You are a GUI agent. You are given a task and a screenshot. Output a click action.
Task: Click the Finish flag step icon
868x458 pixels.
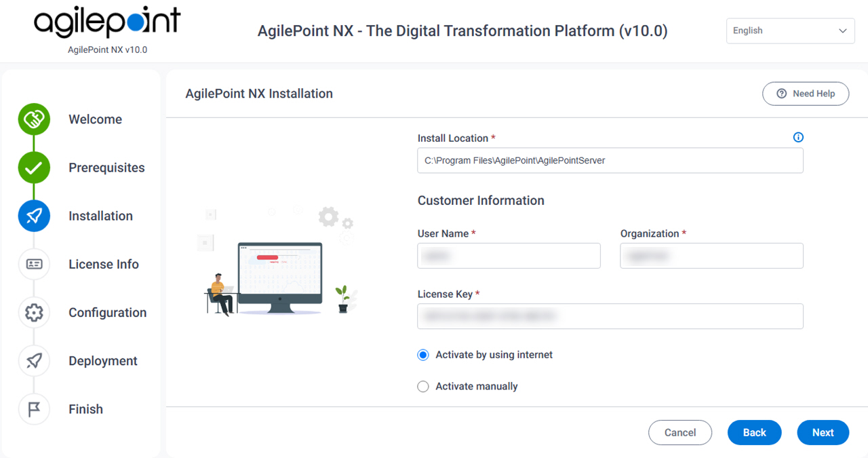point(34,409)
